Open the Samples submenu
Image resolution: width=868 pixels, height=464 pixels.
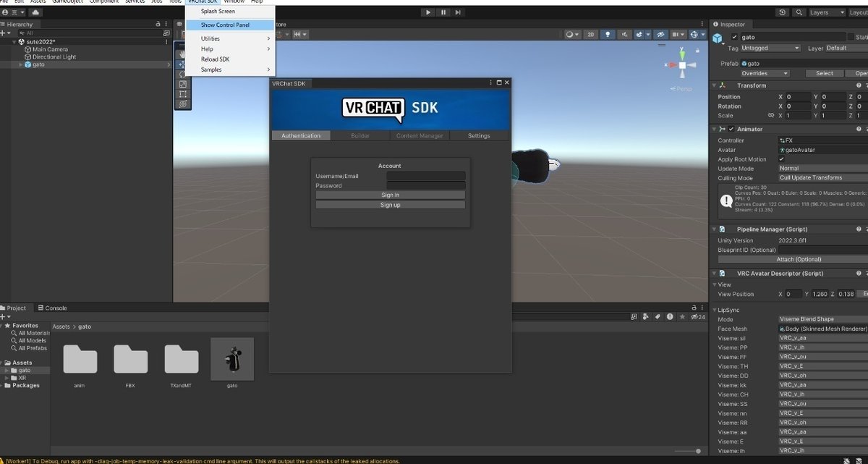[x=229, y=69]
